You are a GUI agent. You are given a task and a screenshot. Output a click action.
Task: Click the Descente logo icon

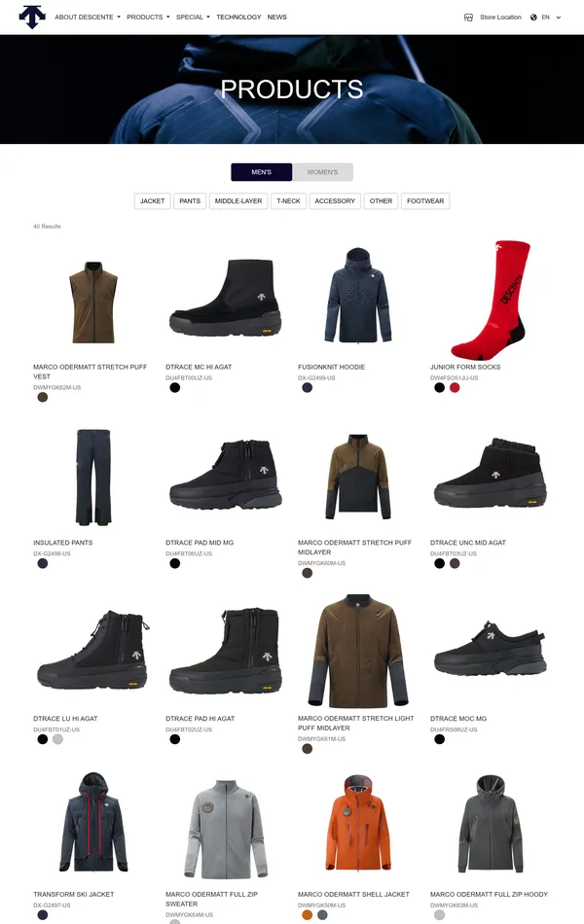(x=32, y=18)
